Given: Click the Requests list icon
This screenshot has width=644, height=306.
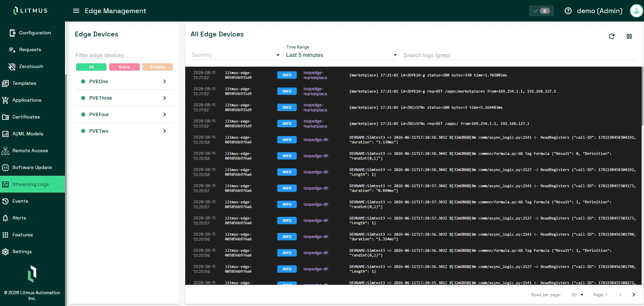Looking at the screenshot, I should coord(12,50).
